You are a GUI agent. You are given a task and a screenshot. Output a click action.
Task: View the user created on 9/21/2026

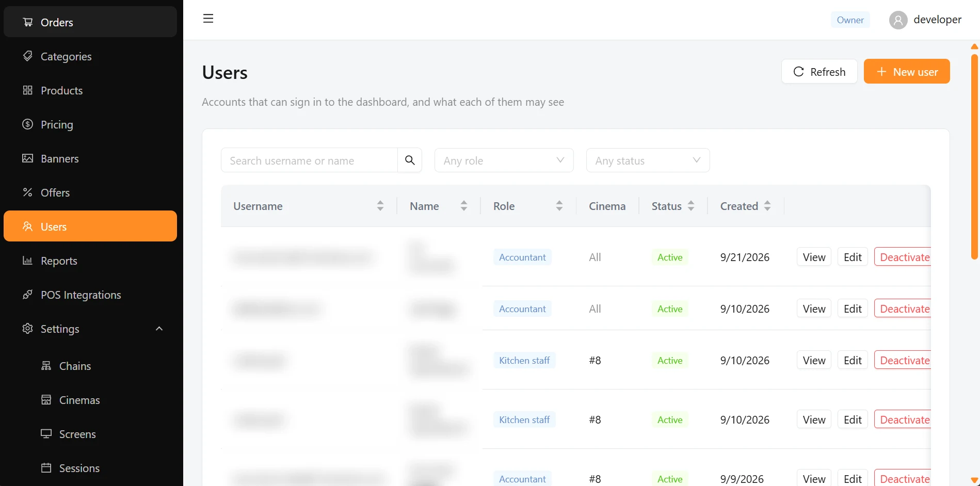coord(814,257)
